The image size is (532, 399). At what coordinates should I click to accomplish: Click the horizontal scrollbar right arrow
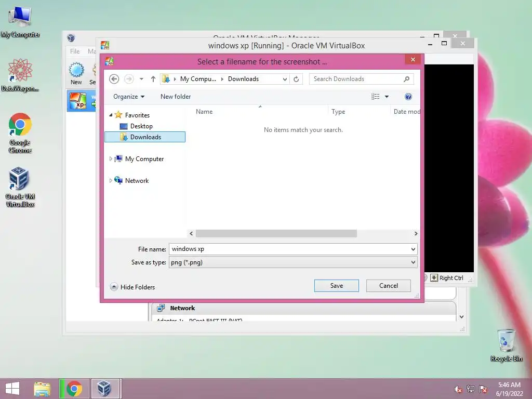[x=416, y=233]
